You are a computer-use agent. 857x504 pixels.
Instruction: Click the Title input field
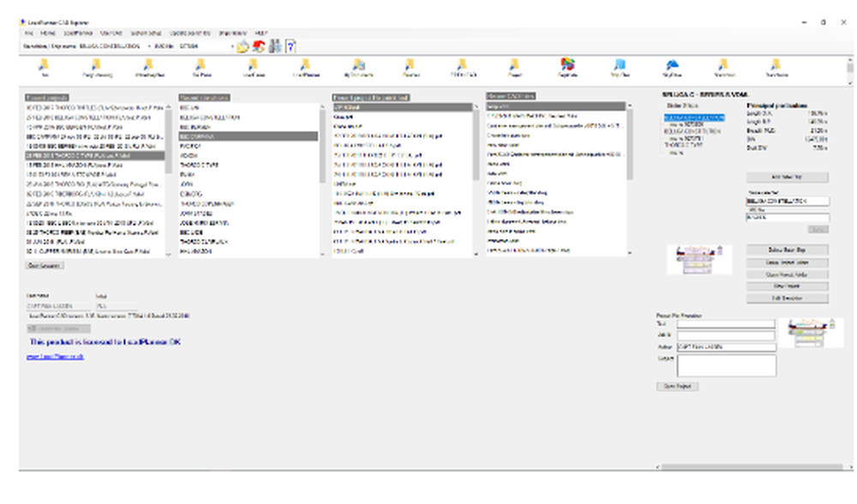click(726, 324)
